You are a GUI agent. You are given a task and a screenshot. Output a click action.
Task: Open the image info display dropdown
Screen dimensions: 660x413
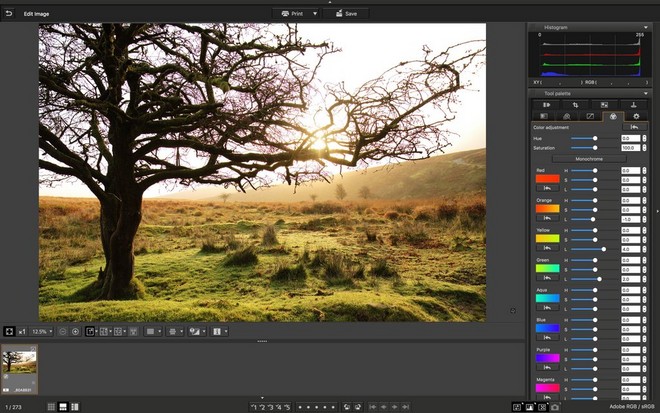point(219,332)
